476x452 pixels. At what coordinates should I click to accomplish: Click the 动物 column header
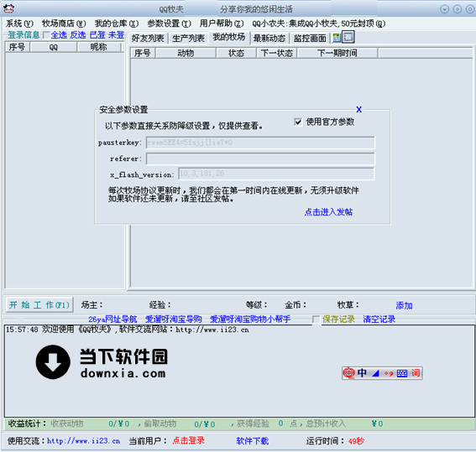pos(186,53)
